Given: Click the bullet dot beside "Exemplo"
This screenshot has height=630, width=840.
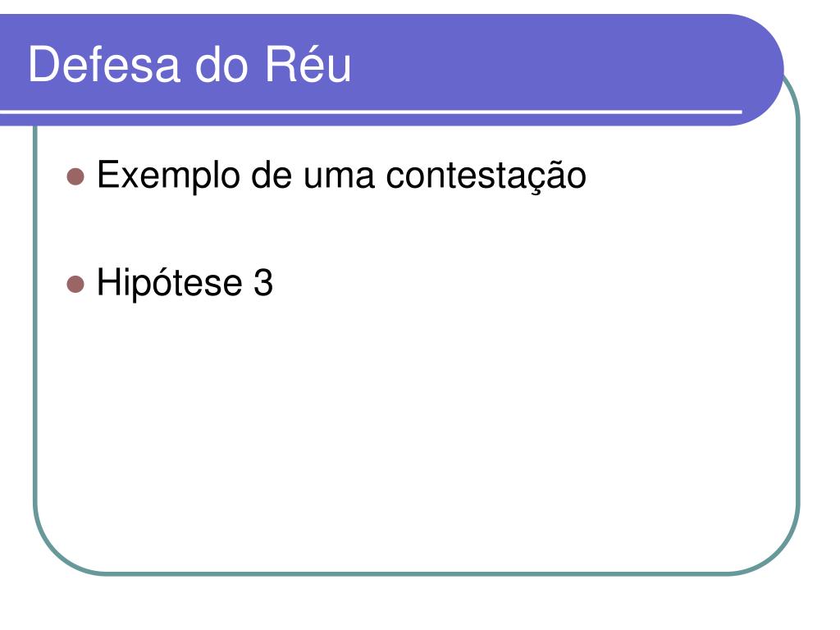Looking at the screenshot, I should tap(75, 177).
